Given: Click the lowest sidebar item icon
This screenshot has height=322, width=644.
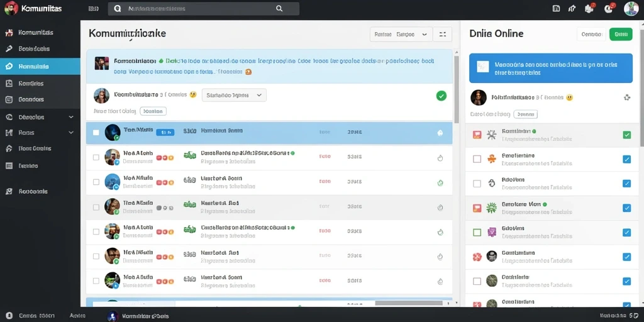Looking at the screenshot, I should point(9,191).
